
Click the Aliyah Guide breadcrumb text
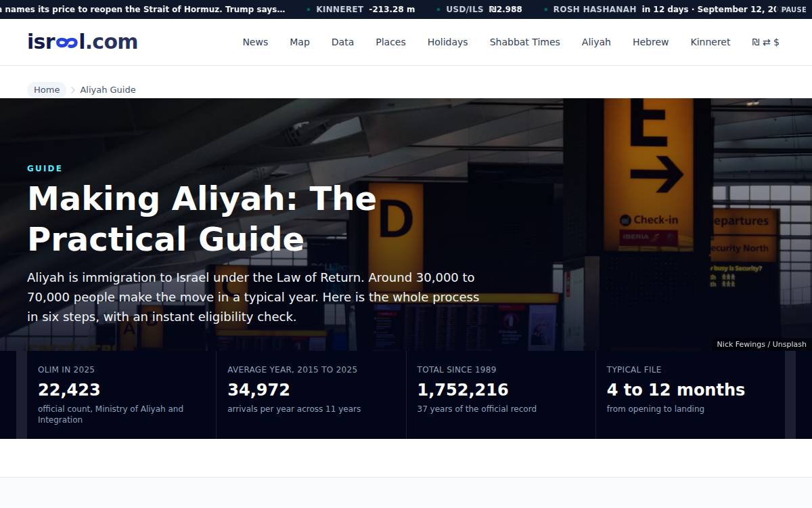click(x=108, y=89)
